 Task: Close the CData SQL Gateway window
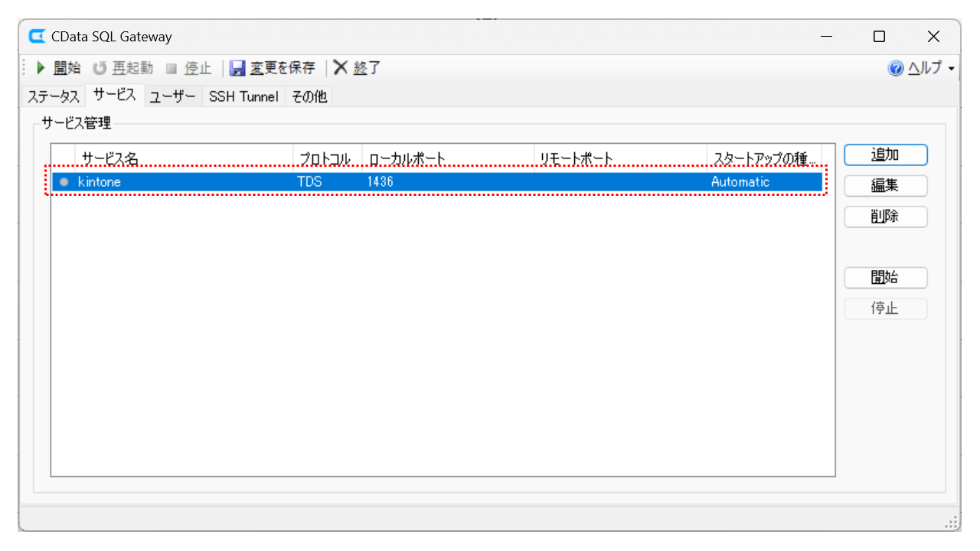[933, 37]
